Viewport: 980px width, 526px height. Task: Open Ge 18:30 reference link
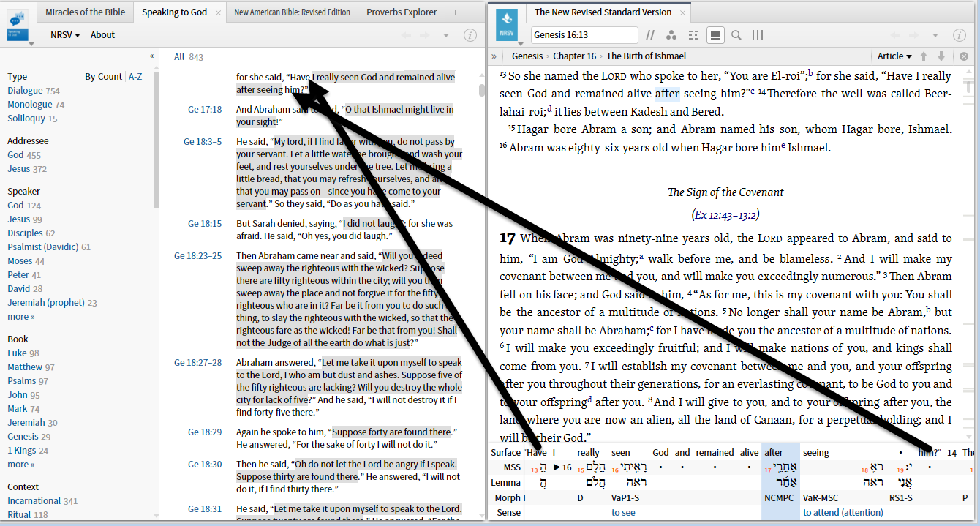(x=205, y=465)
